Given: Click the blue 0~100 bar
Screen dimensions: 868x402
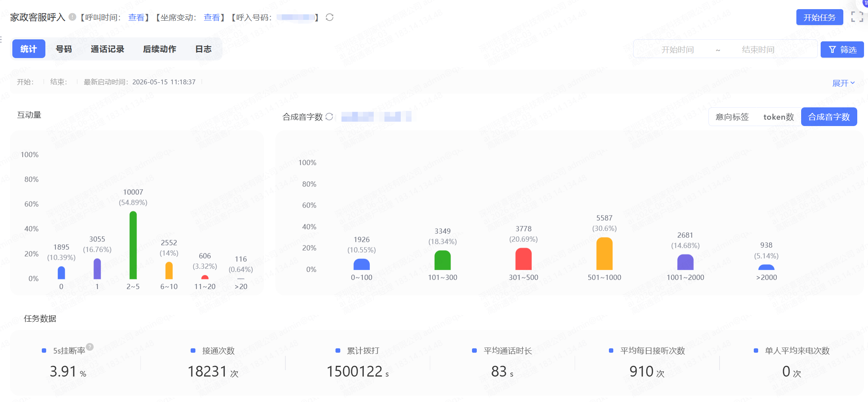Looking at the screenshot, I should tap(361, 264).
